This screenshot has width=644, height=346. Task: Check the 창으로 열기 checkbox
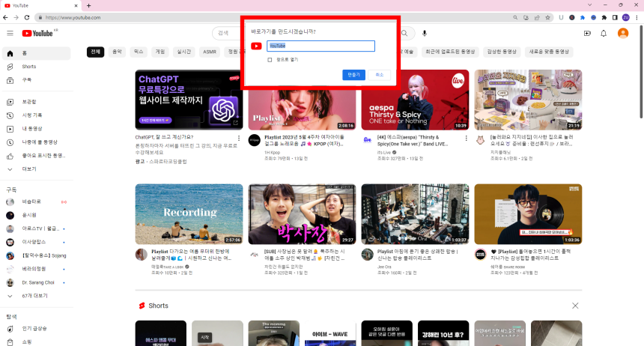(270, 60)
